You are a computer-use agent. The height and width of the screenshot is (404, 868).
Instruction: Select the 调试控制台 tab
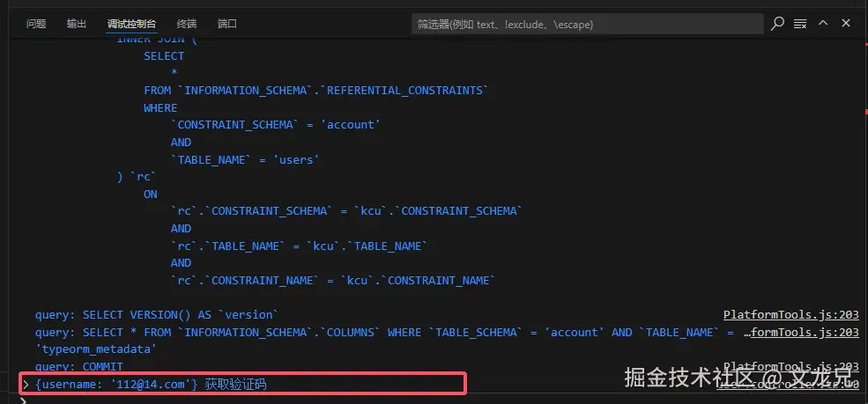click(x=132, y=24)
